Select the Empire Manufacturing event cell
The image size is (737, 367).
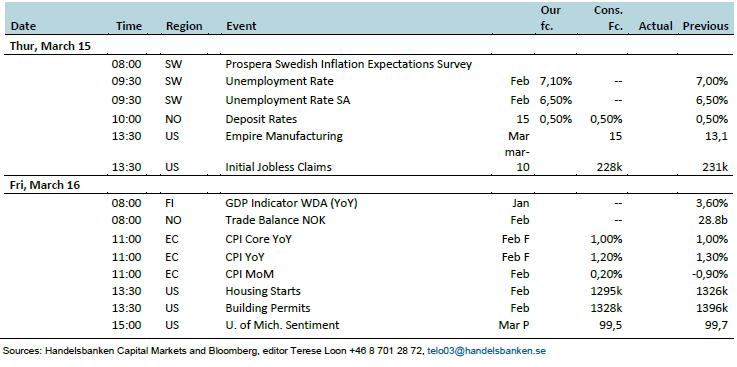point(284,136)
